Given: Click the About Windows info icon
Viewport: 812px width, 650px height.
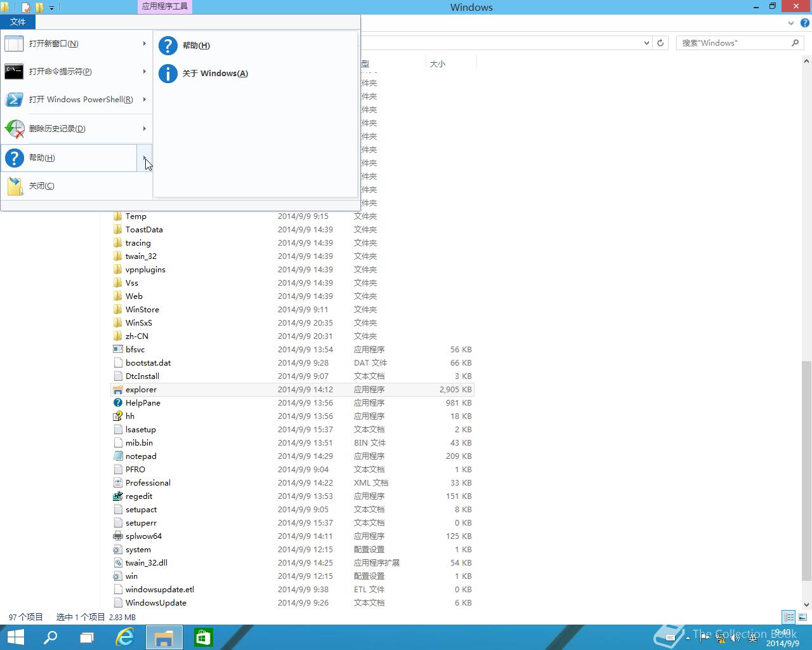Looking at the screenshot, I should tap(168, 74).
